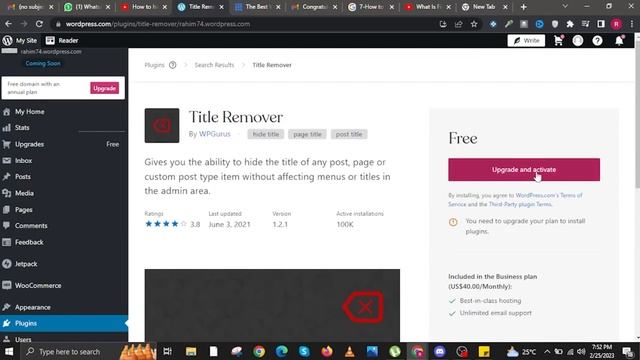Click the plugin rating stars
640x360 pixels.
[x=166, y=224]
